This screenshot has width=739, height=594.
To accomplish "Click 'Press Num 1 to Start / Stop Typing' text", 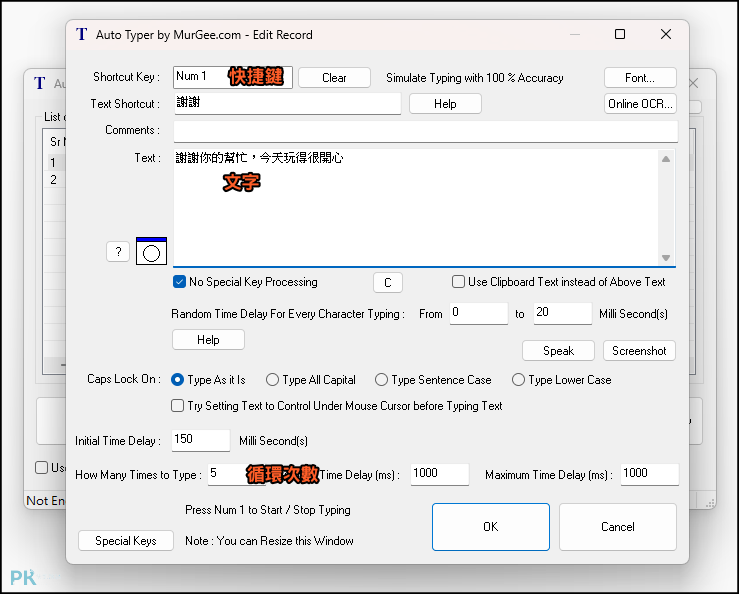I will [x=268, y=510].
